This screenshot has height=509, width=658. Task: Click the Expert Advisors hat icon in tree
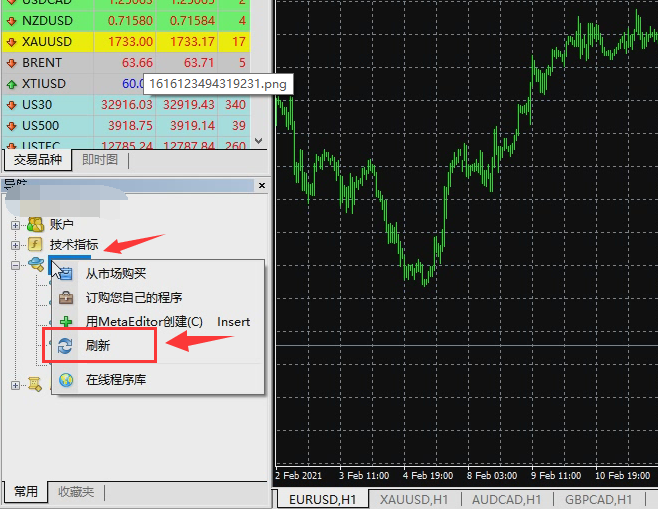(36, 264)
